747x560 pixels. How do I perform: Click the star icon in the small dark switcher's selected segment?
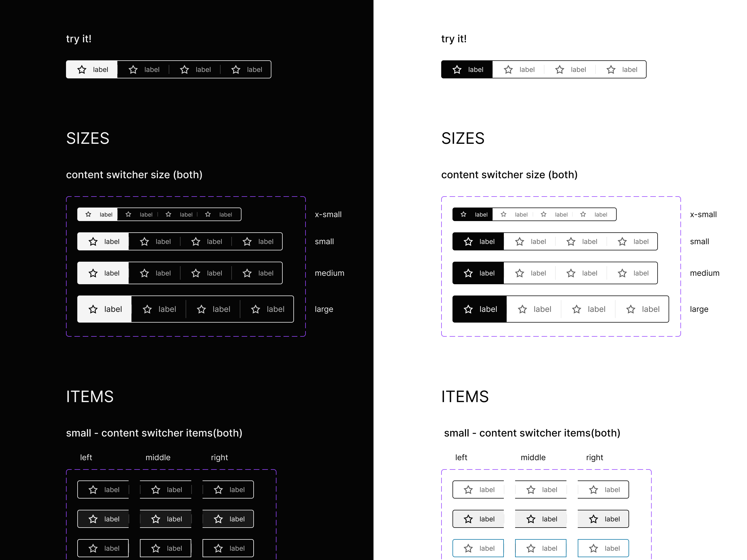pos(93,241)
